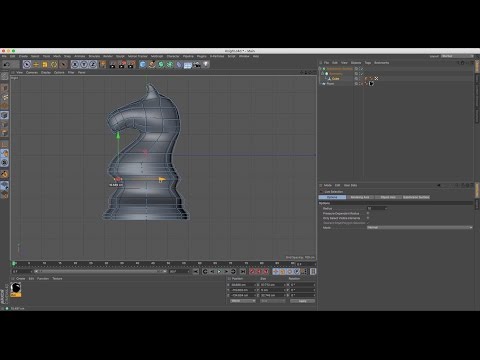The width and height of the screenshot is (480, 360).
Task: Choose the spline Pen tool icon
Action: (152, 64)
